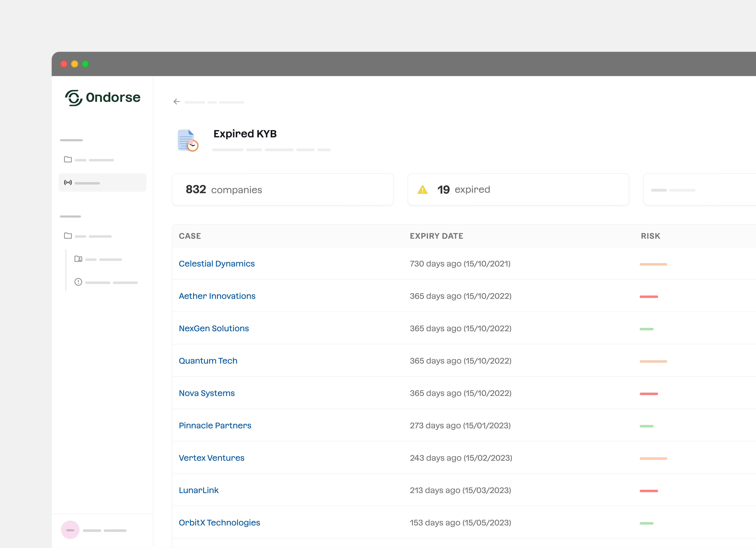
Task: Click the yellow warning triangle icon
Action: click(422, 189)
